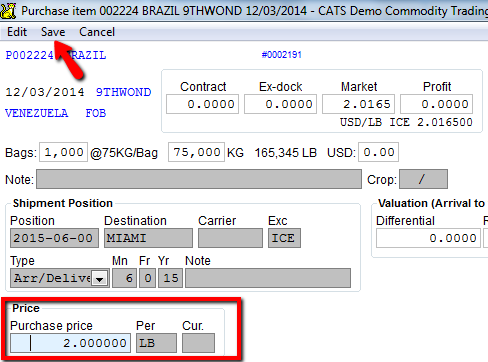This screenshot has width=488, height=362.
Task: Click the Destination field showing MIAMI
Action: (148, 238)
